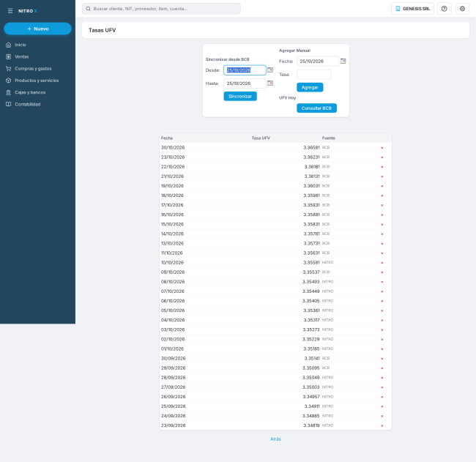The image size is (476, 462).
Task: Click the Agregar button
Action: (x=310, y=87)
